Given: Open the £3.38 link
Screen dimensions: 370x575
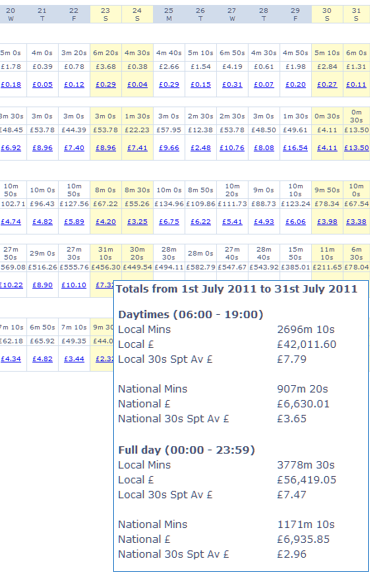Looking at the screenshot, I should point(356,221).
